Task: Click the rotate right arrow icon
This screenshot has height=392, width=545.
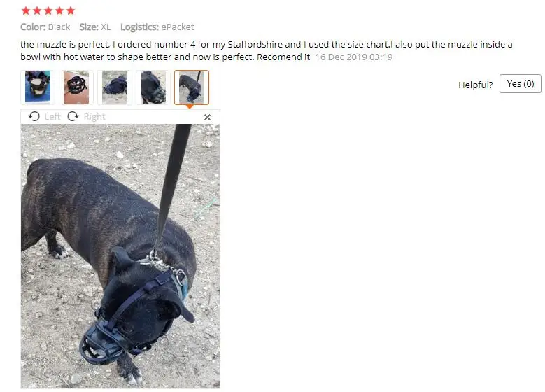Action: click(x=73, y=116)
